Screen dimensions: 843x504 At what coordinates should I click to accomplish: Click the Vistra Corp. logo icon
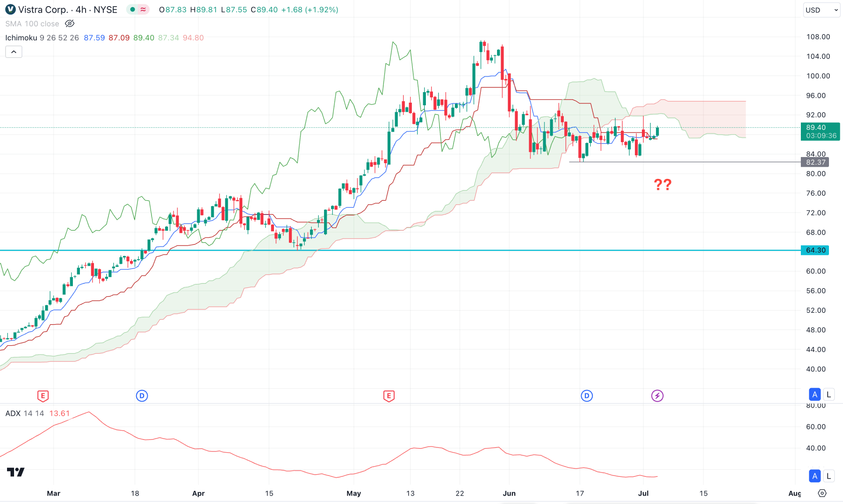pyautogui.click(x=10, y=9)
